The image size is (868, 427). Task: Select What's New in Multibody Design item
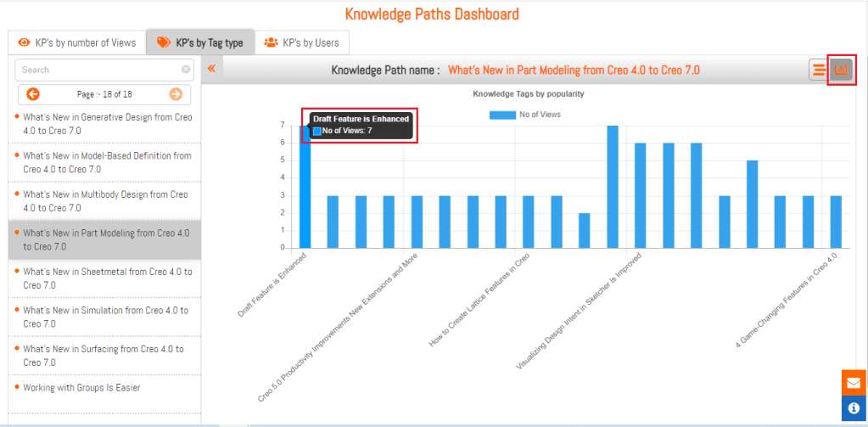(x=106, y=200)
